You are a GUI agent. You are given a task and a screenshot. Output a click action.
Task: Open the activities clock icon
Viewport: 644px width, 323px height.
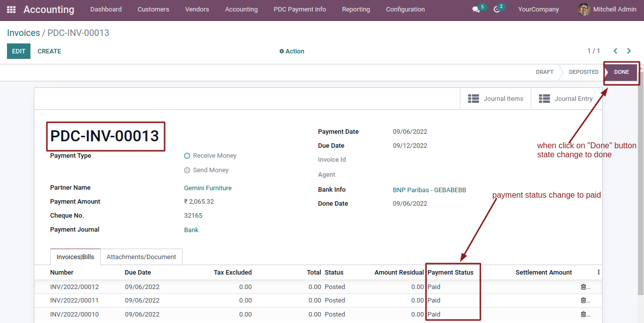[497, 9]
